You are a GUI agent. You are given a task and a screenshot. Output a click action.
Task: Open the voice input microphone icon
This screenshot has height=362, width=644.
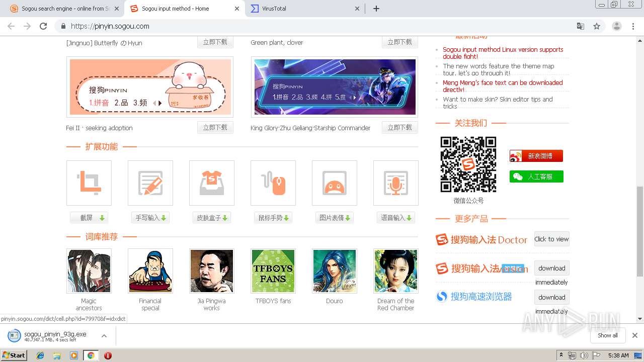(x=396, y=183)
